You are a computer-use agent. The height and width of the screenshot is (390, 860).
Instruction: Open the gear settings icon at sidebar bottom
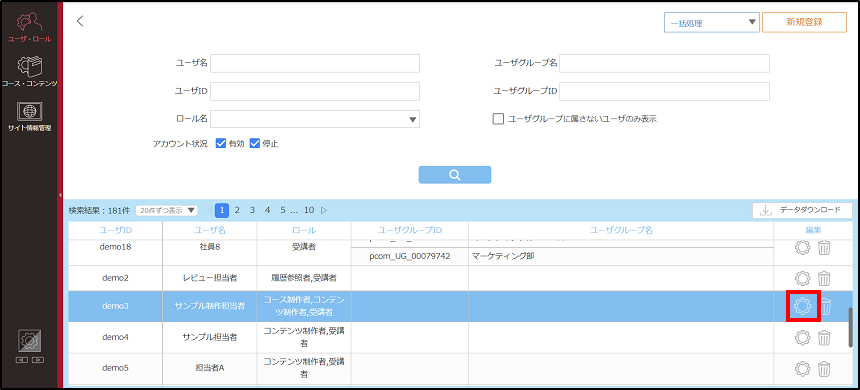pos(30,341)
